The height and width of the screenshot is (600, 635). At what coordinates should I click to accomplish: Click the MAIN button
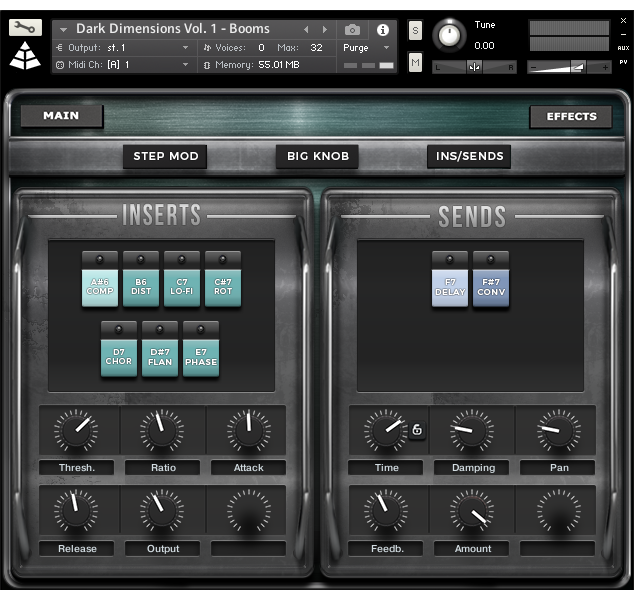coord(61,116)
